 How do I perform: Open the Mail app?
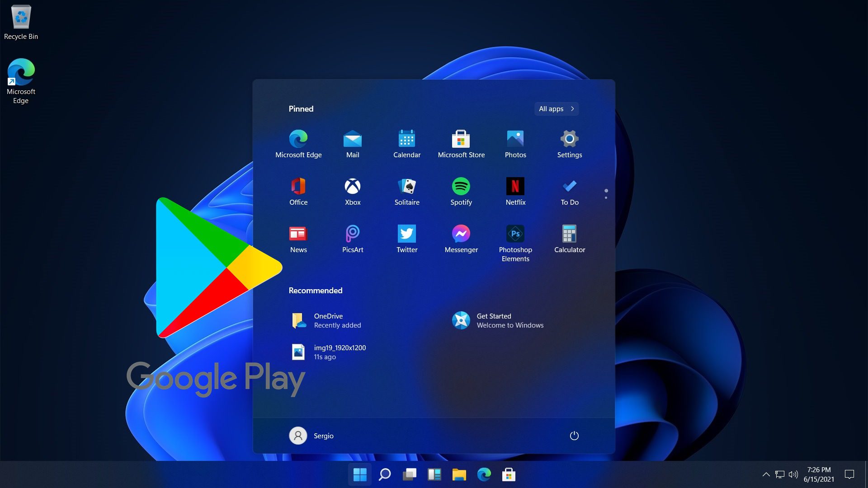coord(353,144)
